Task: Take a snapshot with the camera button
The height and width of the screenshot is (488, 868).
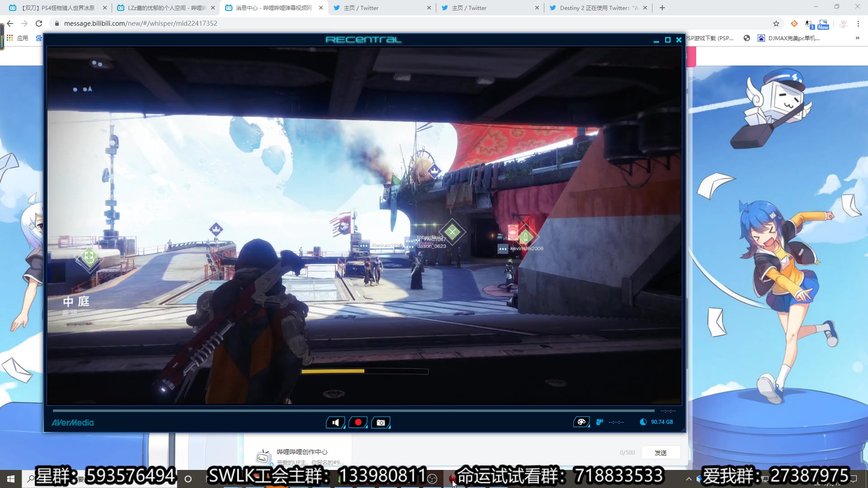Action: (x=381, y=422)
